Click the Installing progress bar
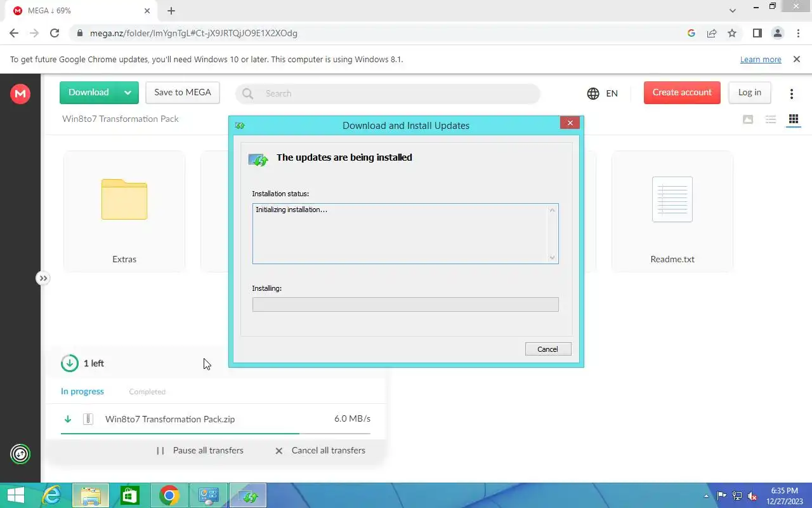The width and height of the screenshot is (812, 508). tap(405, 305)
